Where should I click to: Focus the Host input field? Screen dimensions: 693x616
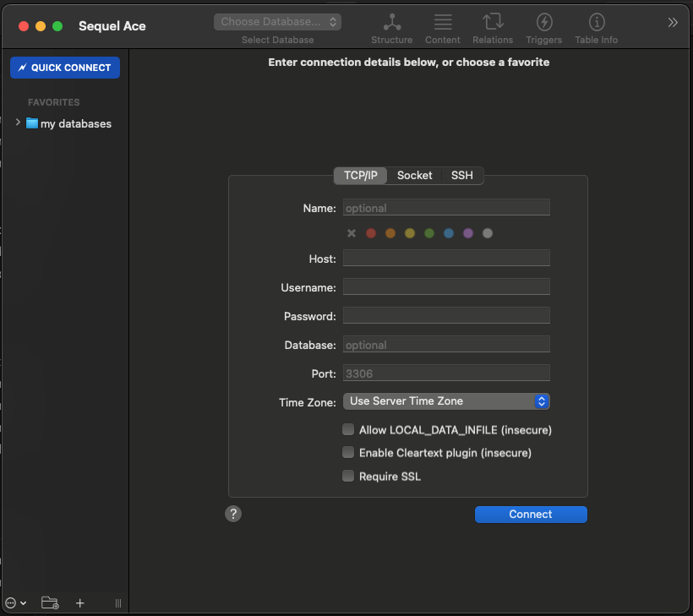point(446,258)
